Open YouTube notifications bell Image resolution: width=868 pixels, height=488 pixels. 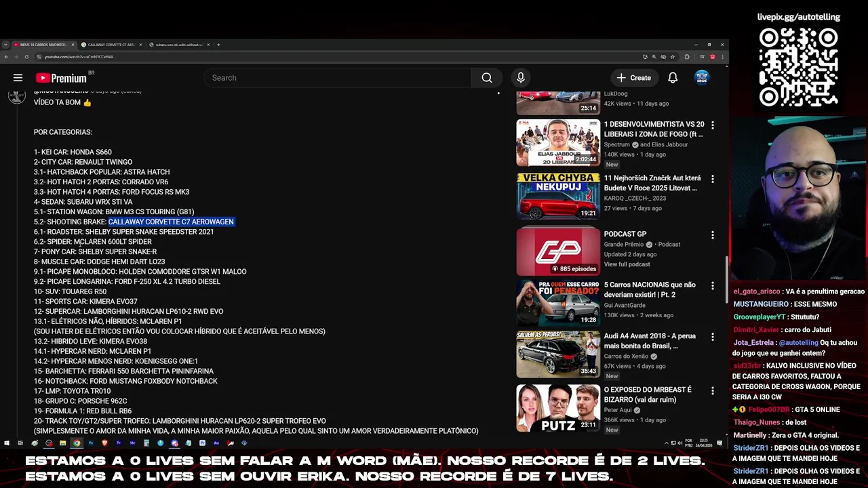pos(673,78)
